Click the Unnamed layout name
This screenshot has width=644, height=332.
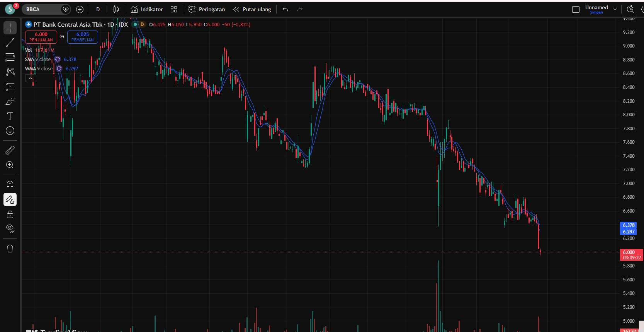coord(596,7)
